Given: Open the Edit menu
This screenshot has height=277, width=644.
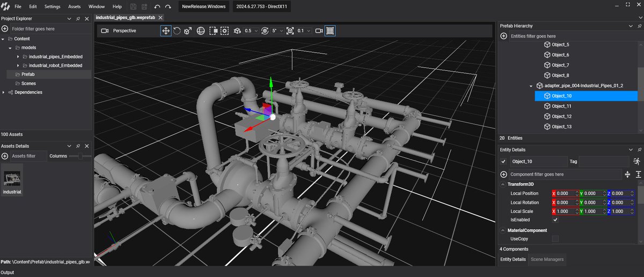Looking at the screenshot, I should pyautogui.click(x=33, y=6).
